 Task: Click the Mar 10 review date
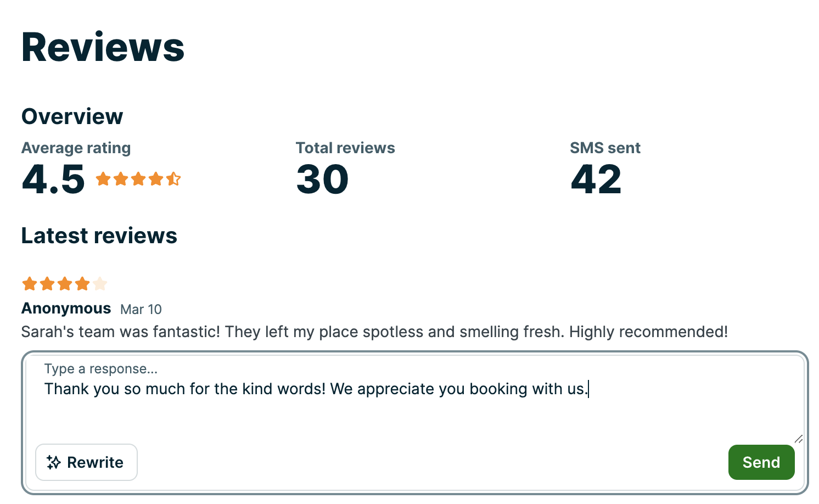pos(141,309)
